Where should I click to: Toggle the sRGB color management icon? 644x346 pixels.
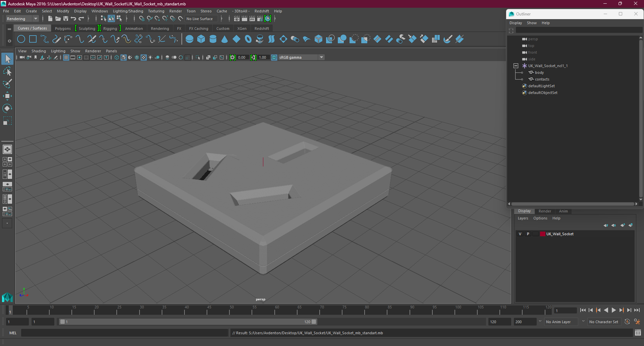click(x=274, y=57)
